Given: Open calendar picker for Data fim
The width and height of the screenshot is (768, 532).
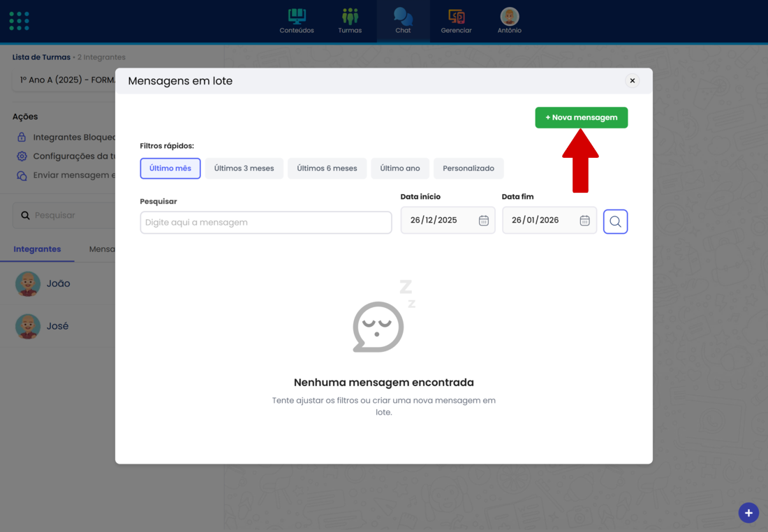Looking at the screenshot, I should pyautogui.click(x=585, y=221).
